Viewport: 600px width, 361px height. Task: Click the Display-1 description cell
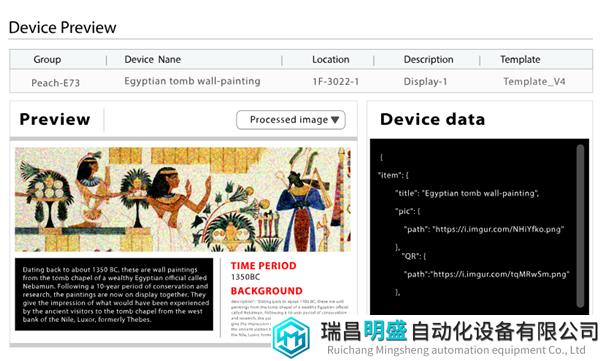pos(425,82)
